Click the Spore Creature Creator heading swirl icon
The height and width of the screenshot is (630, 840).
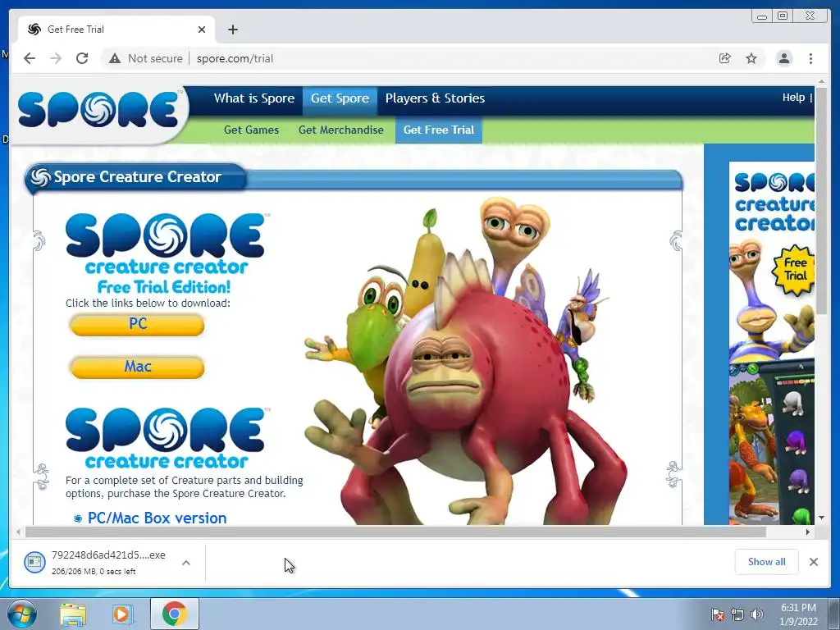coord(40,177)
